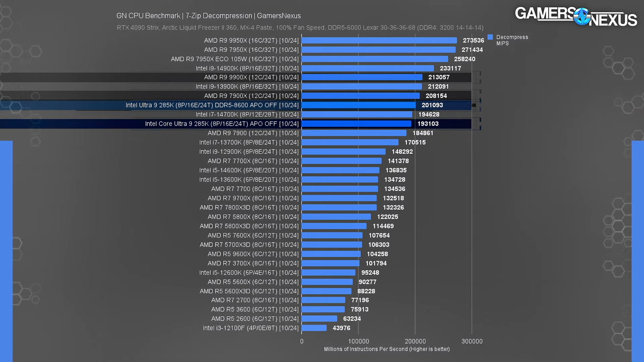The height and width of the screenshot is (362, 644).
Task: Click the value 43976
Action: (341, 328)
